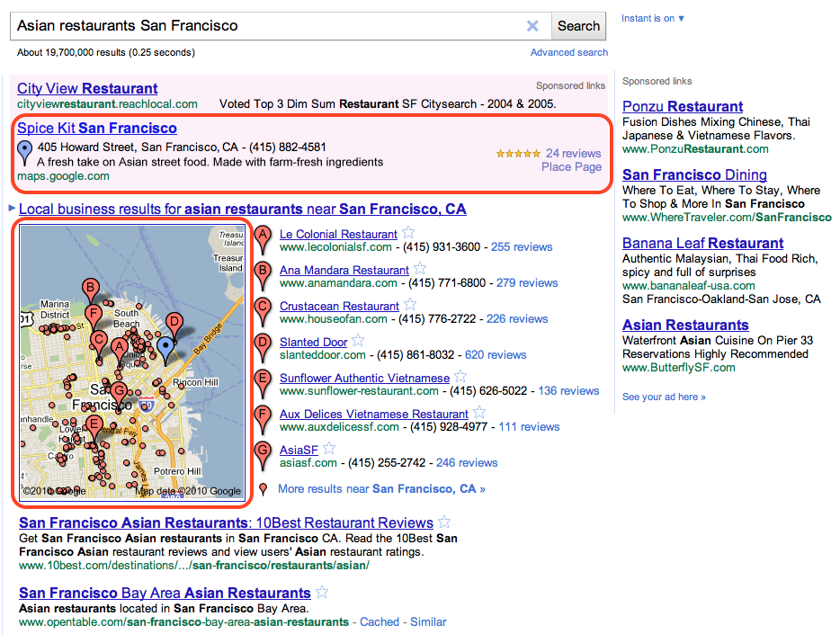
Task: View 136 reviews for Sunflower
Action: point(569,391)
